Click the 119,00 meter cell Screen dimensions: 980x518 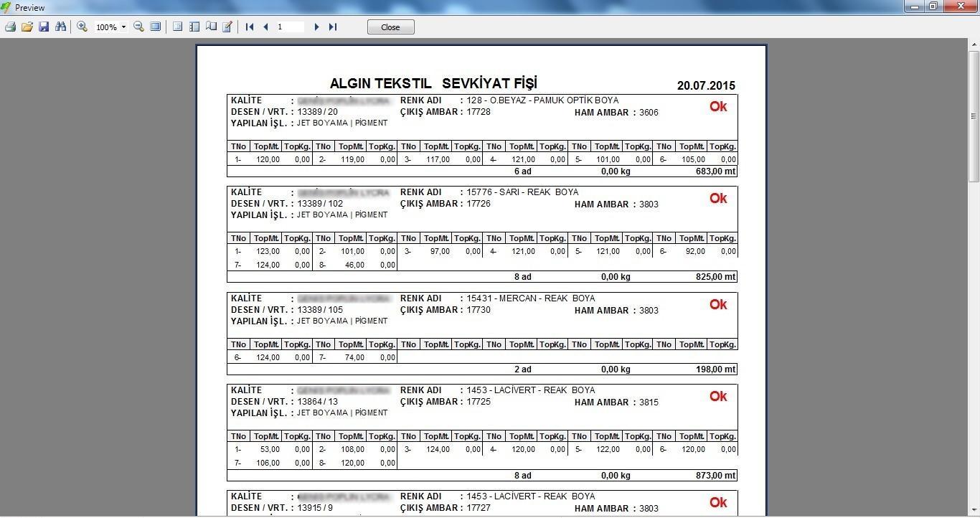coord(352,160)
